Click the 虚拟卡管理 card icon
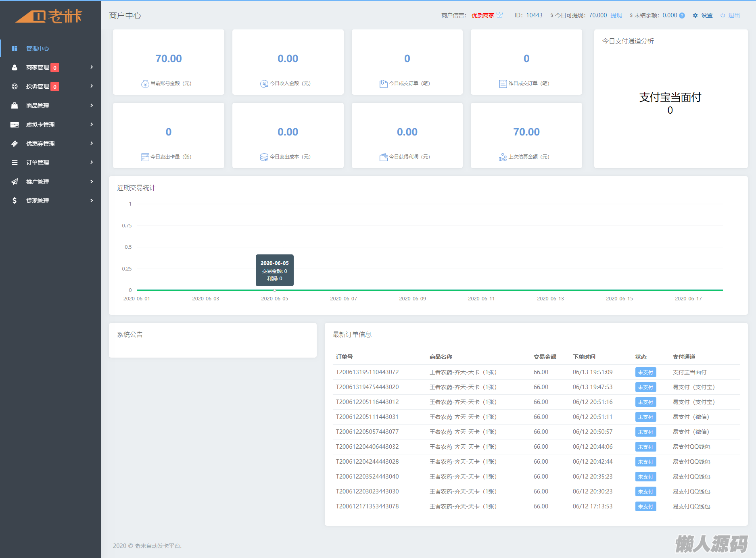The image size is (756, 558). (x=15, y=125)
